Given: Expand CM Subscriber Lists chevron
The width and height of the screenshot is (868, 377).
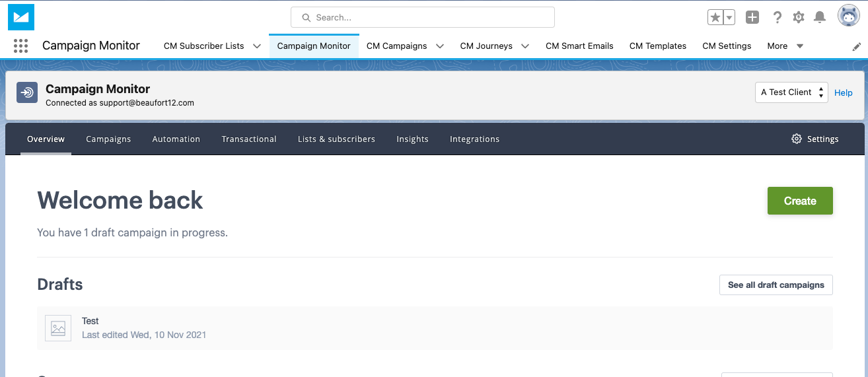Looking at the screenshot, I should [257, 46].
